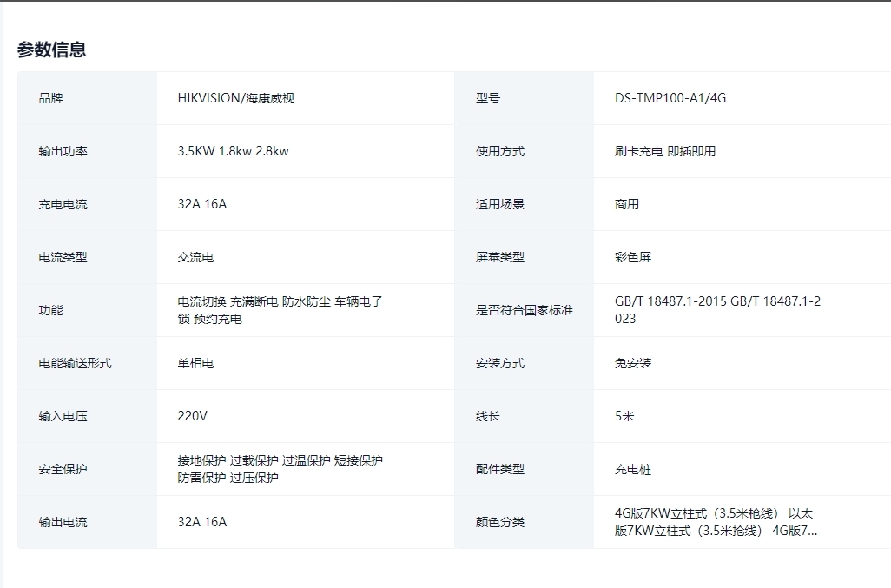Image resolution: width=891 pixels, height=588 pixels.
Task: Select the value 刷卡充电 即插即用
Action: pos(665,151)
